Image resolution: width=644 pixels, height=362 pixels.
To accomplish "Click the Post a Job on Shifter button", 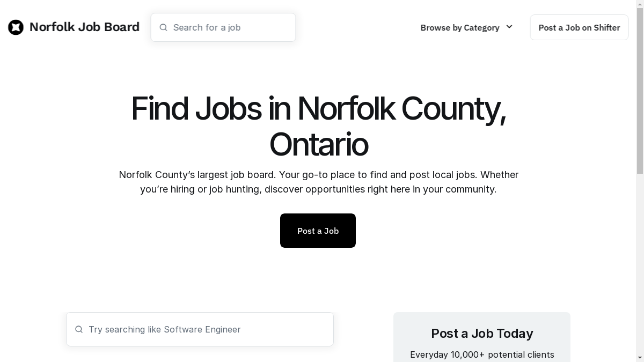I will [x=579, y=27].
